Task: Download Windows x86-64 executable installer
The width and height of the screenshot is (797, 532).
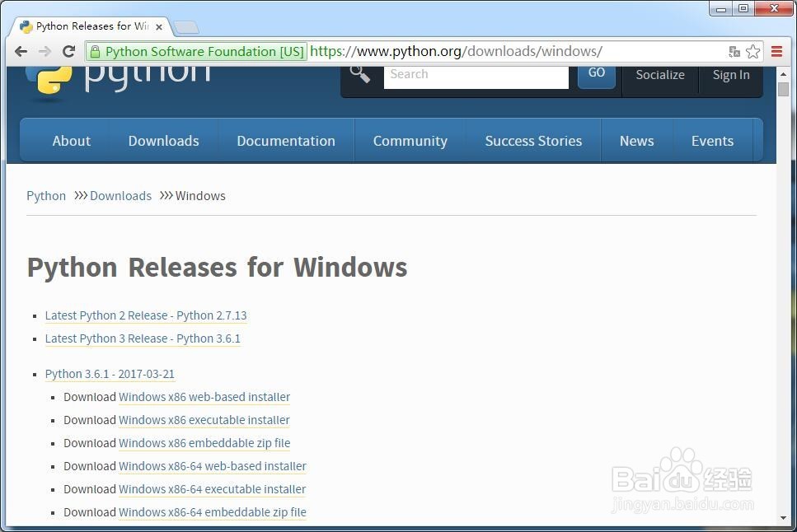Action: click(212, 489)
